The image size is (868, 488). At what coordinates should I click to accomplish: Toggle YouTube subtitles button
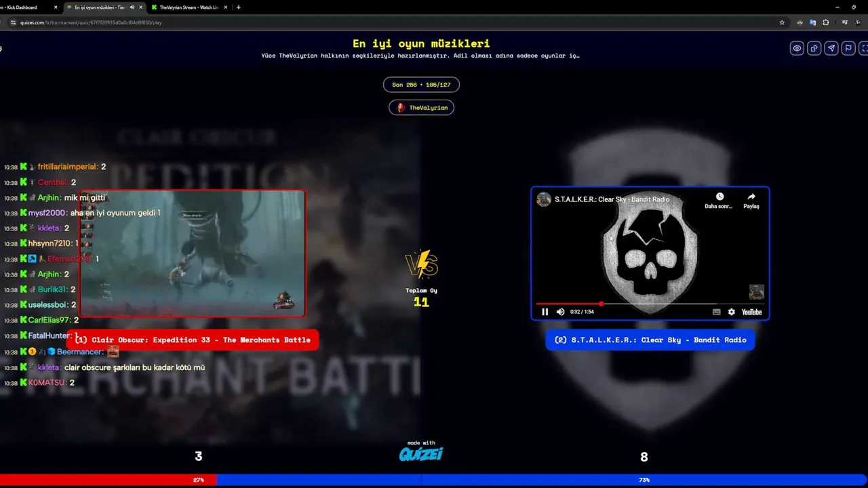coord(716,312)
